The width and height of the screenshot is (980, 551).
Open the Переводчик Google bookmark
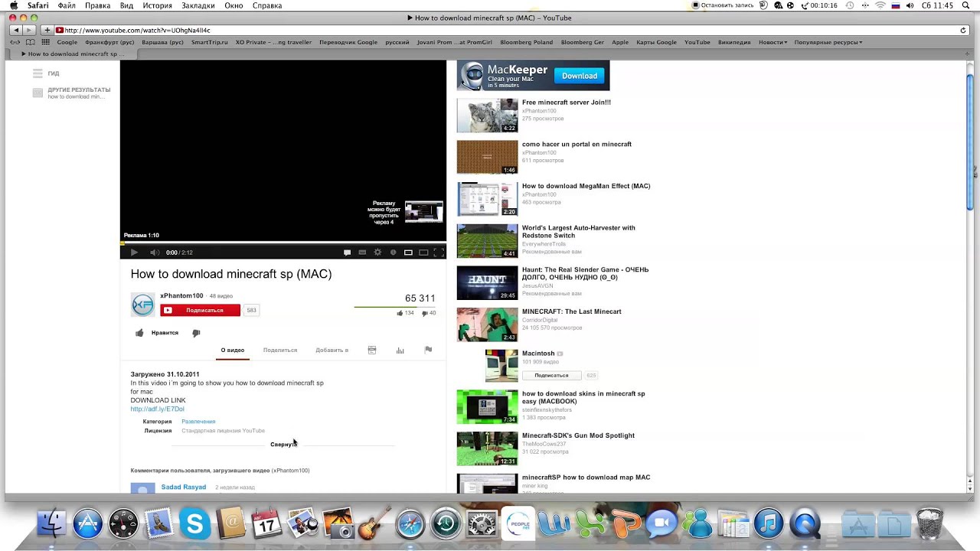348,43
